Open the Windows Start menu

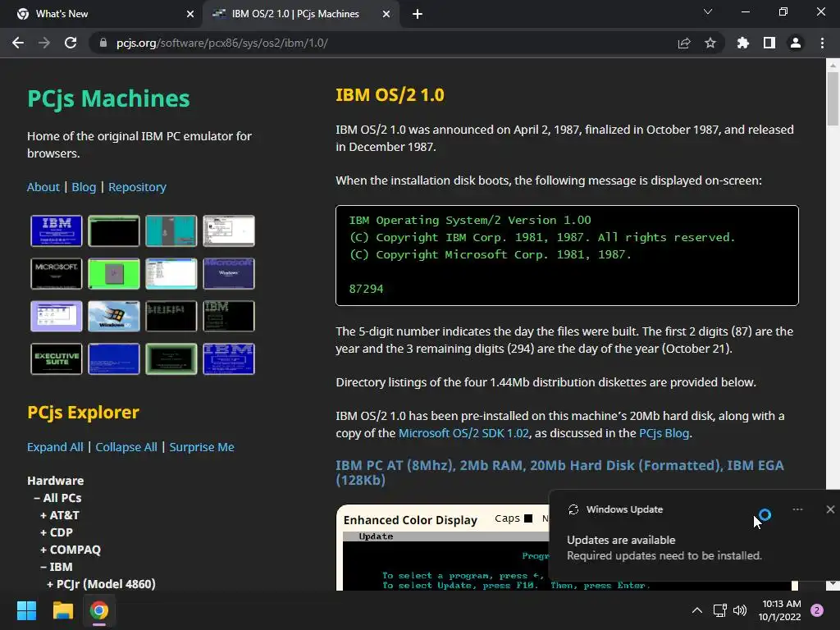point(26,610)
